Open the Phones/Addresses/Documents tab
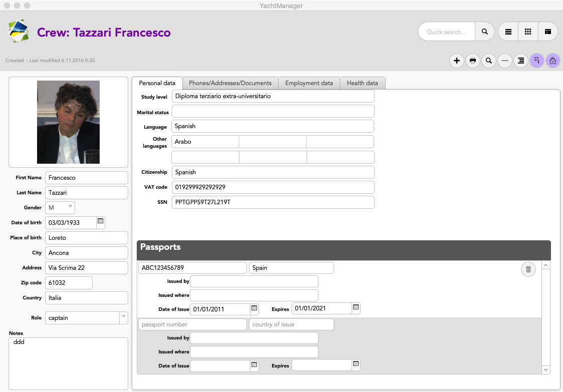This screenshot has height=392, width=563. [x=230, y=83]
